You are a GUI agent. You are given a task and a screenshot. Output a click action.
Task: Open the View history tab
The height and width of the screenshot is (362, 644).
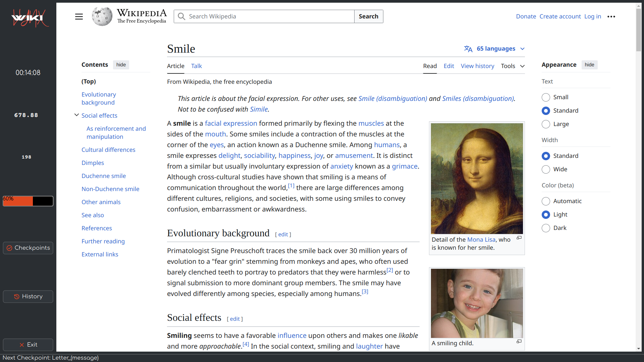click(x=477, y=66)
